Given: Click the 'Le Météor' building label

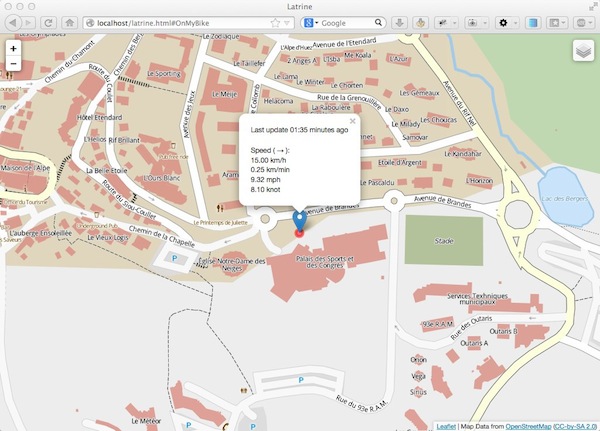Looking at the screenshot, I should 146,421.
